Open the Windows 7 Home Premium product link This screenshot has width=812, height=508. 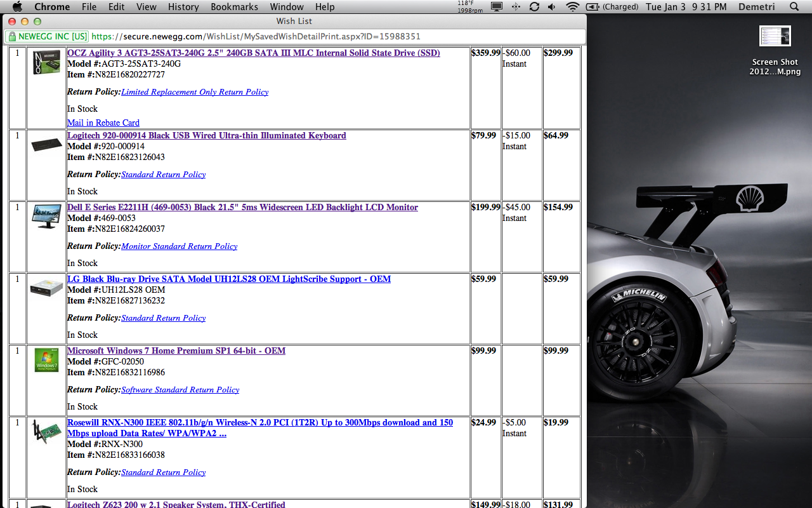click(x=176, y=351)
